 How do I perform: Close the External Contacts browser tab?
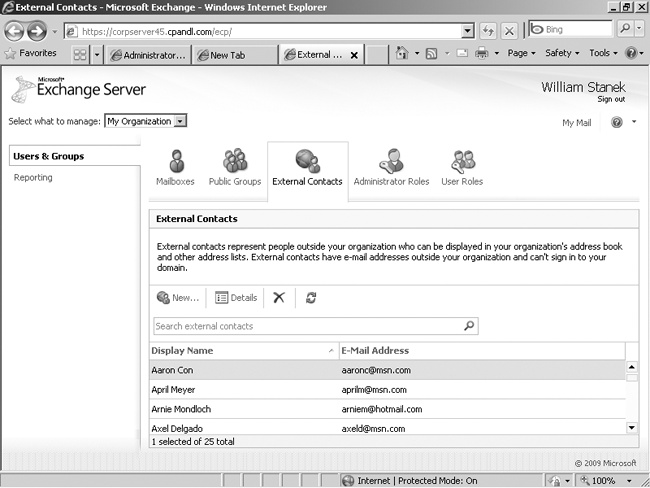click(354, 55)
